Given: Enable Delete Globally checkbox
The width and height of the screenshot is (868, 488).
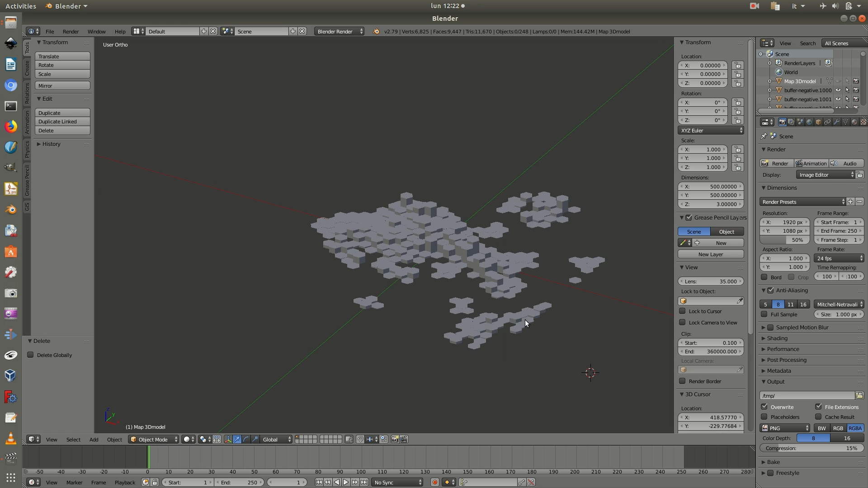Looking at the screenshot, I should [x=30, y=355].
